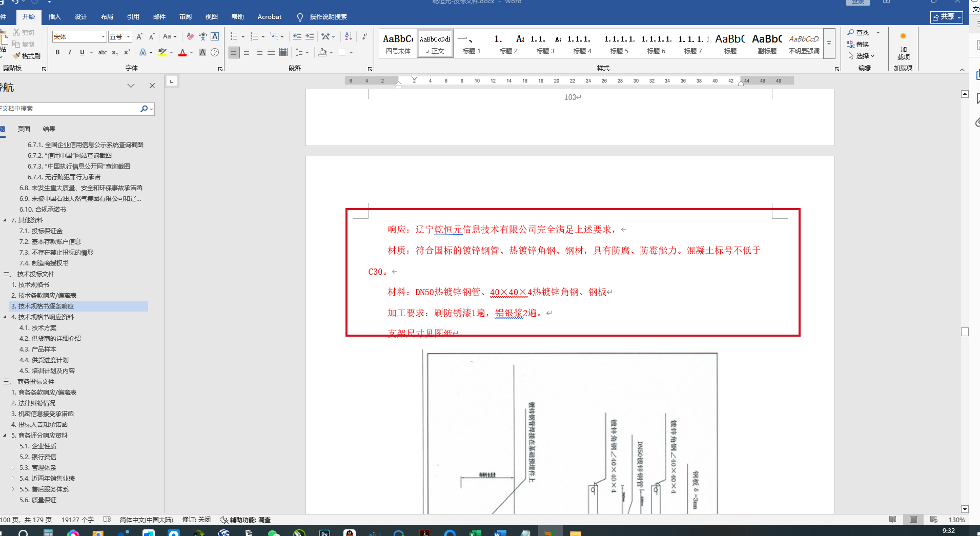980x536 pixels.
Task: Toggle center alignment for the paragraph
Action: [x=247, y=52]
